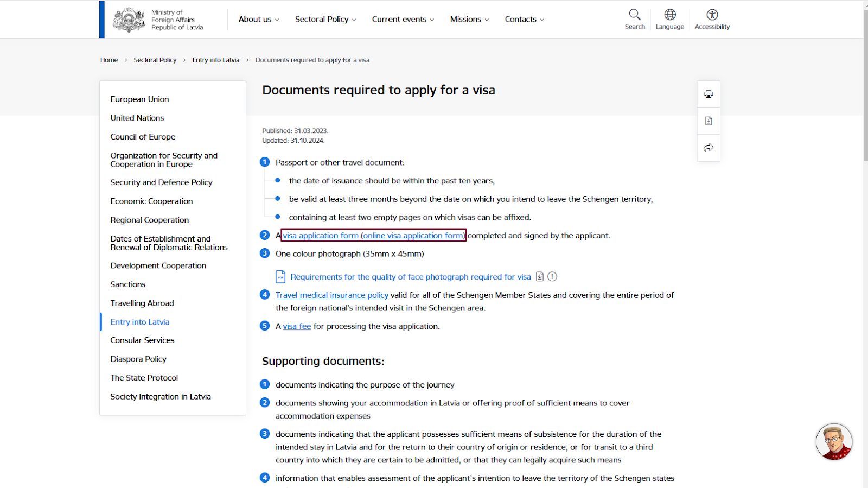Expand the About us menu
Screen dimensions: 868x488
click(259, 19)
